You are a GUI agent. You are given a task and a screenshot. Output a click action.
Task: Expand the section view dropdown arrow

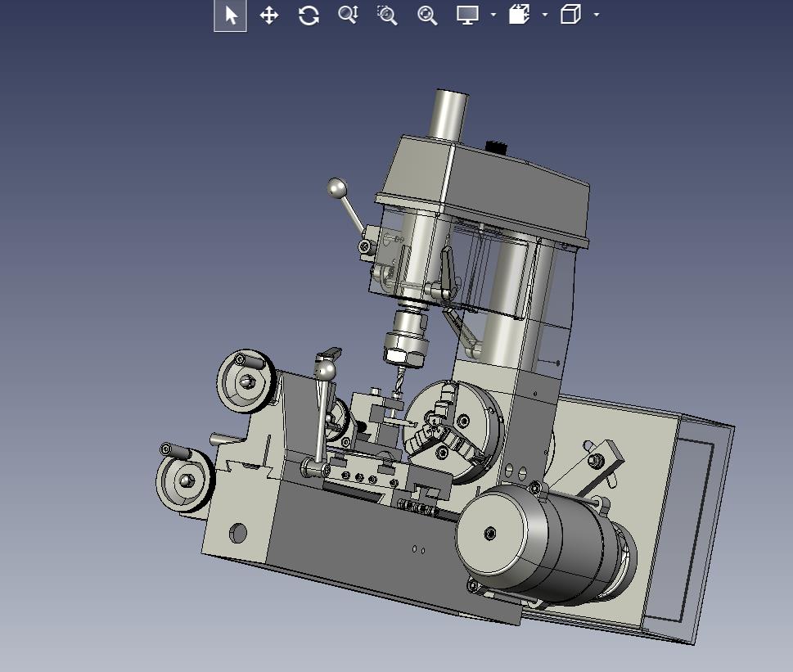pos(545,15)
